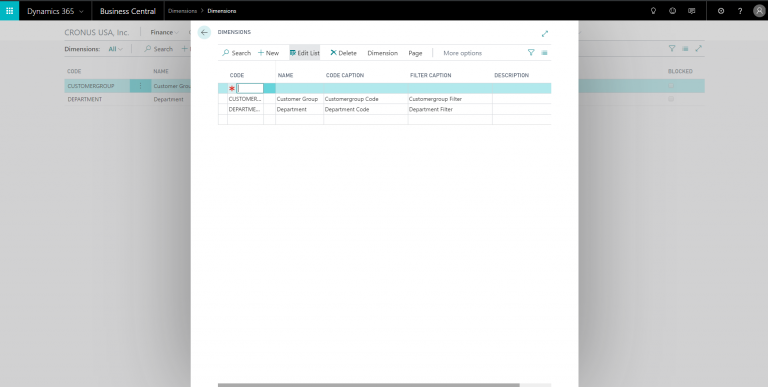
Task: Click the Blocked column header in background
Action: click(x=680, y=72)
